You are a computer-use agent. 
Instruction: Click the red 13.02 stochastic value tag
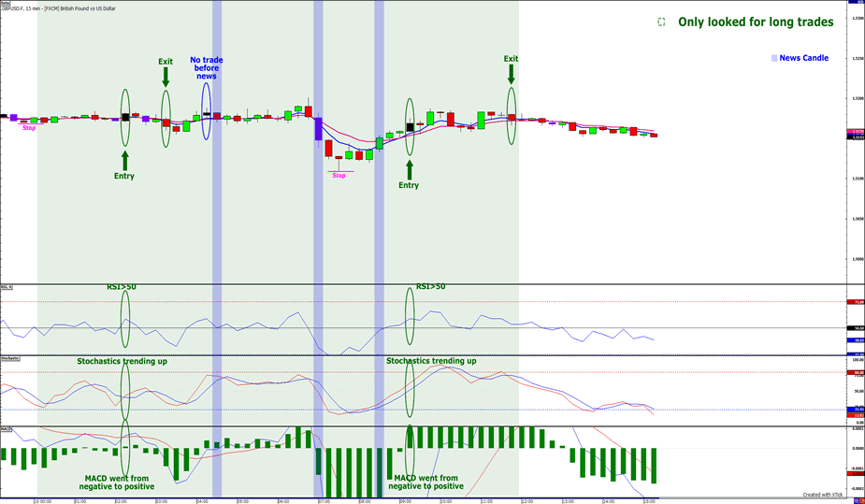tap(858, 414)
